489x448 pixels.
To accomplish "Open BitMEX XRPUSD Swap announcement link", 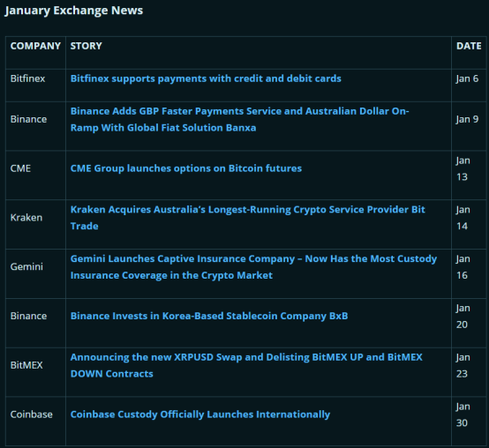I will tap(246, 365).
